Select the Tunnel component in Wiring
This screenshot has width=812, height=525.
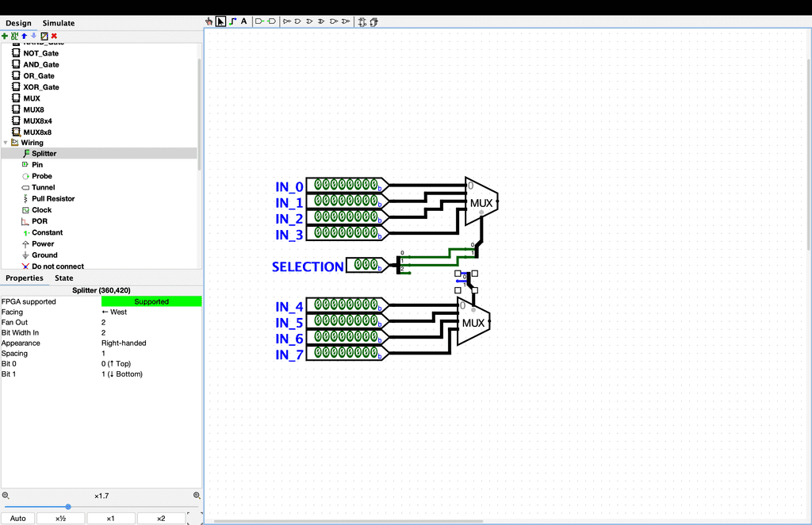(43, 188)
